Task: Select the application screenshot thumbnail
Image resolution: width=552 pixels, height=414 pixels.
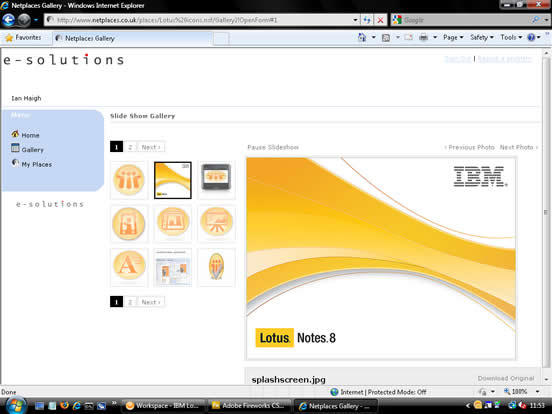Action: [173, 267]
